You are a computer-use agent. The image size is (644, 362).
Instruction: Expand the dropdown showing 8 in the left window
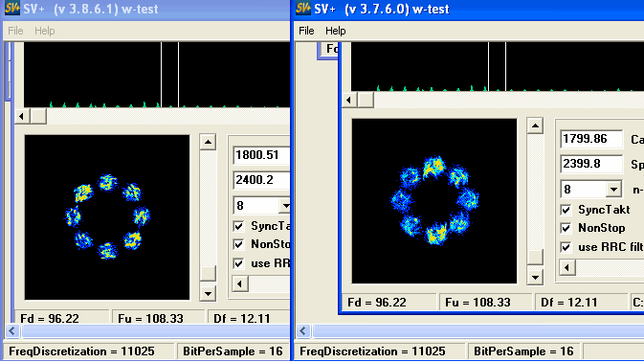click(x=285, y=206)
